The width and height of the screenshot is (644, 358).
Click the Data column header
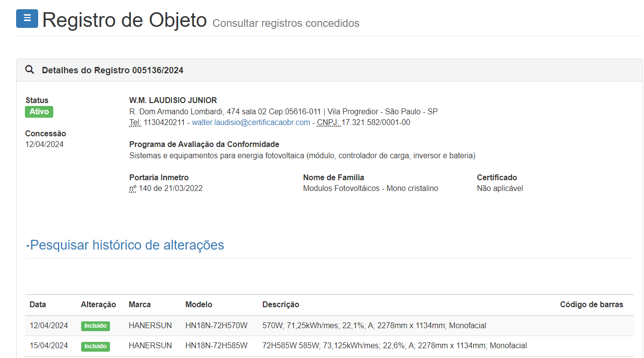tap(38, 304)
